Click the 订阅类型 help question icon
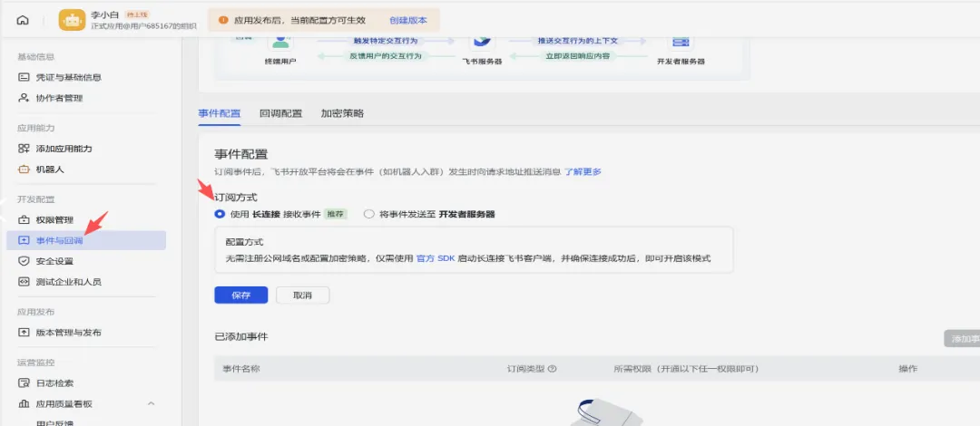This screenshot has width=980, height=426. click(x=552, y=369)
